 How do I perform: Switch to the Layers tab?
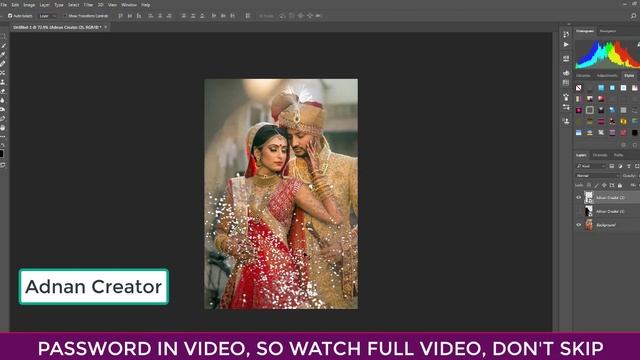581,155
